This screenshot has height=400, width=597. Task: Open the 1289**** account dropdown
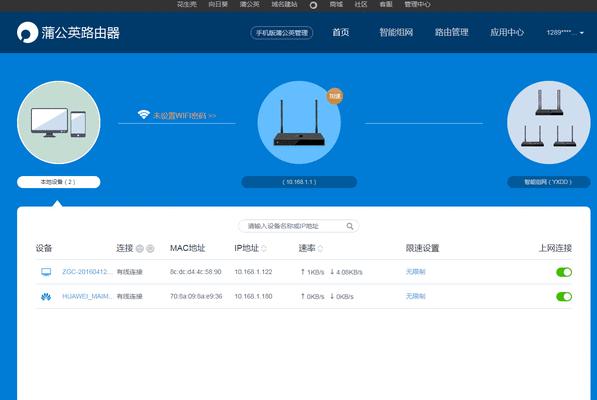(x=565, y=33)
